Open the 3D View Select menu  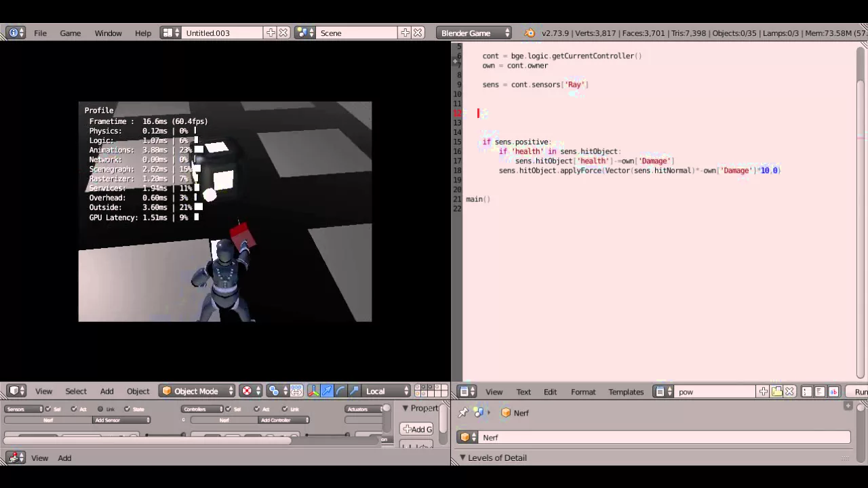coord(76,391)
